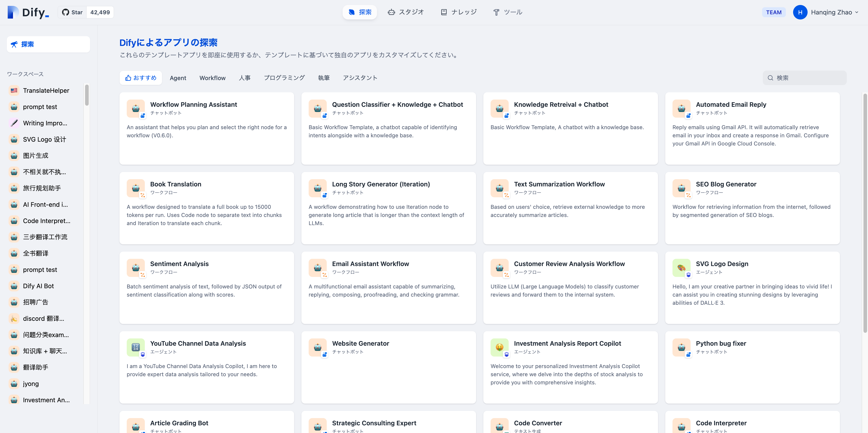Click the Dify logo
868x433 pixels.
click(x=28, y=12)
